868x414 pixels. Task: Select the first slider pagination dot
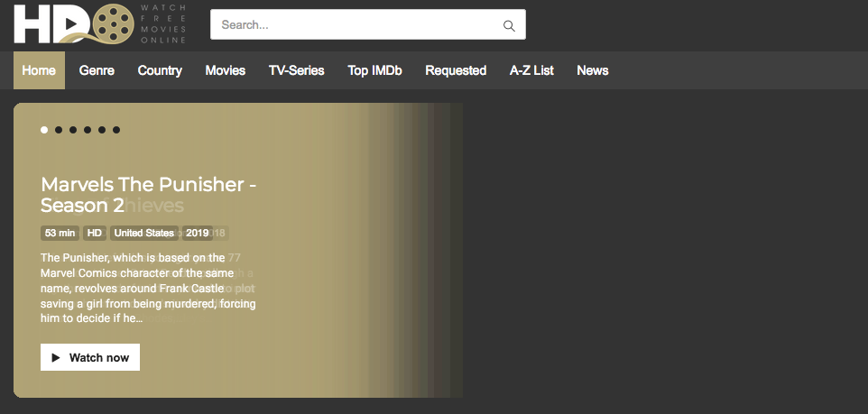[44, 130]
